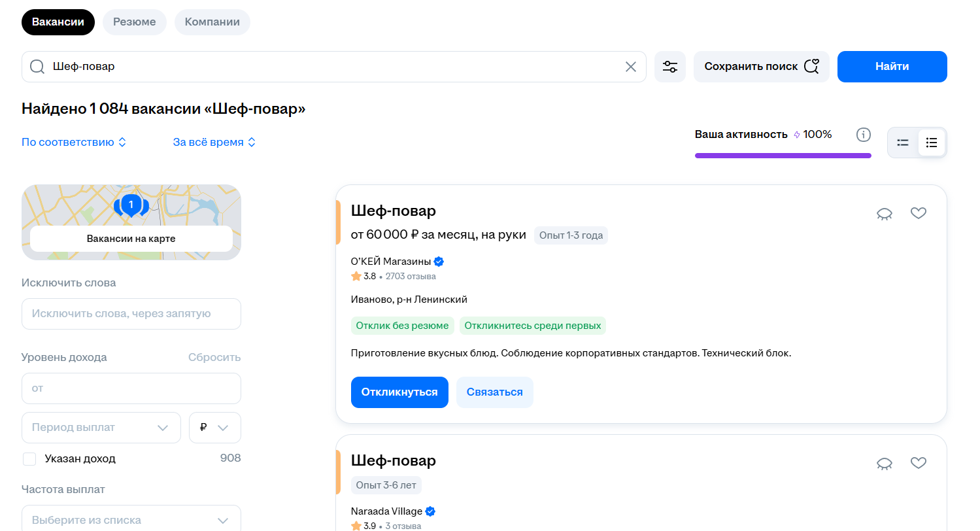Click Откликнуться on the О'КЕЙ vacancy
The width and height of the screenshot is (980, 531).
pyautogui.click(x=399, y=392)
